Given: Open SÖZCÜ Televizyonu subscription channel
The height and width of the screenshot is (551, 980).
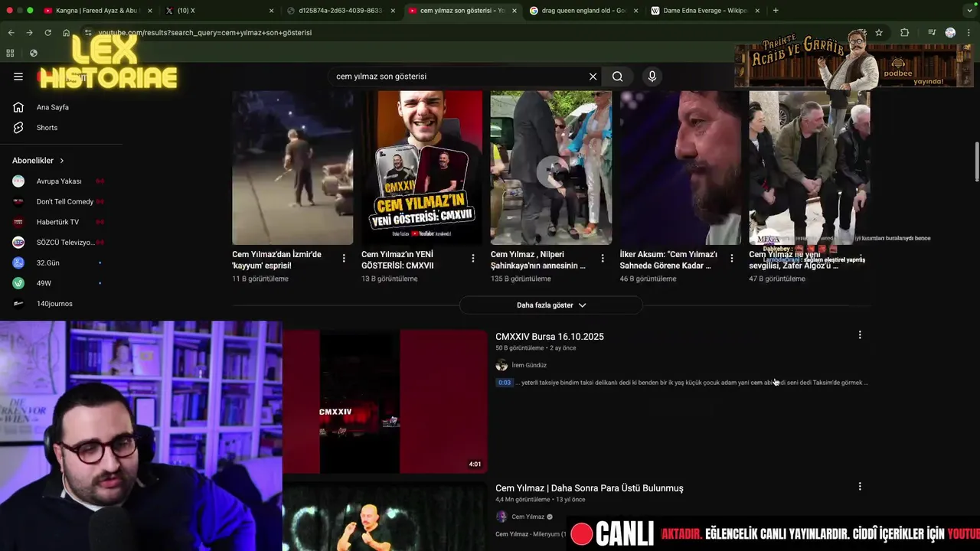Looking at the screenshot, I should [58, 243].
